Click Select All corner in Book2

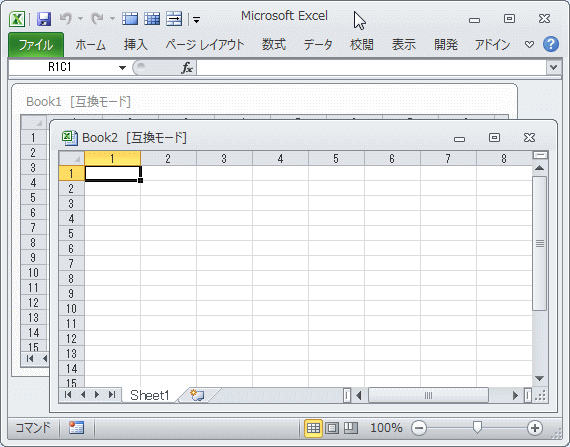[72, 159]
